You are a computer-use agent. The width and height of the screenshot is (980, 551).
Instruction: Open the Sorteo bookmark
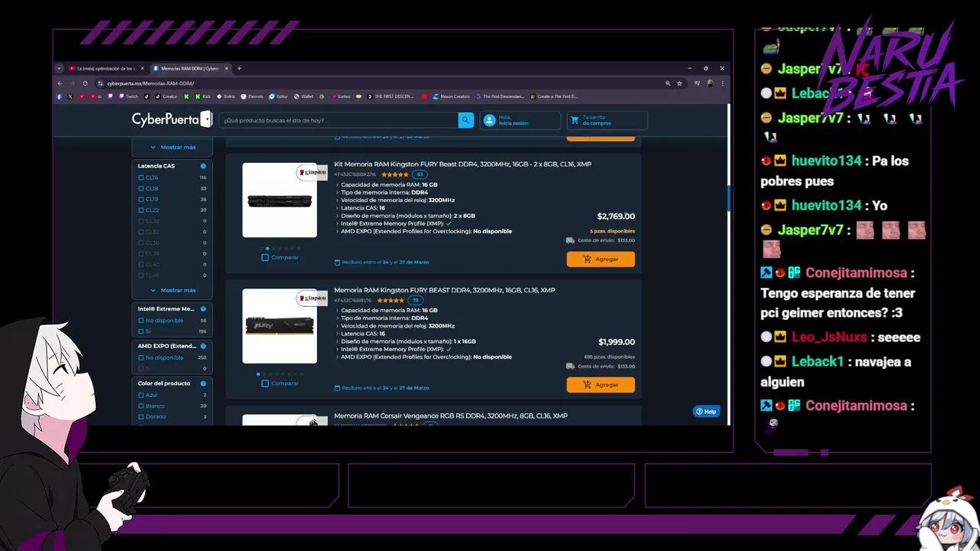coord(339,96)
